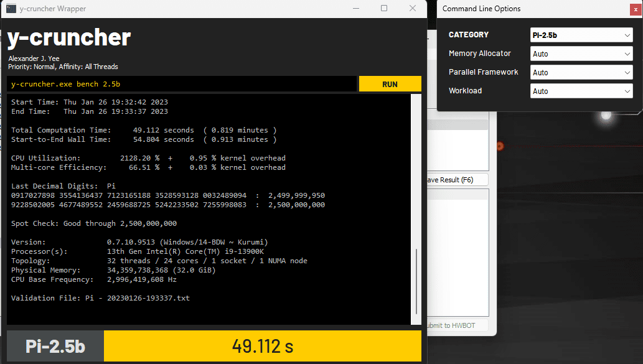Click the y-cruncher command line input field
Screen dimensions: 643x364
click(x=182, y=84)
